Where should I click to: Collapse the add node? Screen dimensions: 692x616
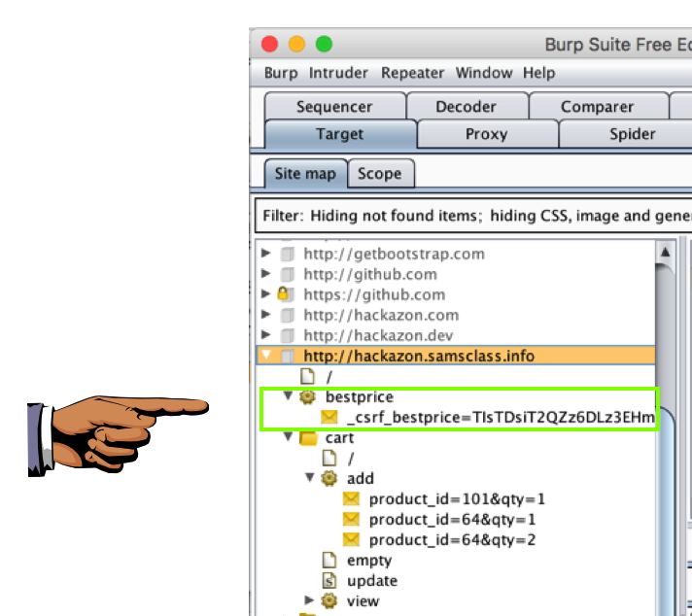click(x=309, y=477)
